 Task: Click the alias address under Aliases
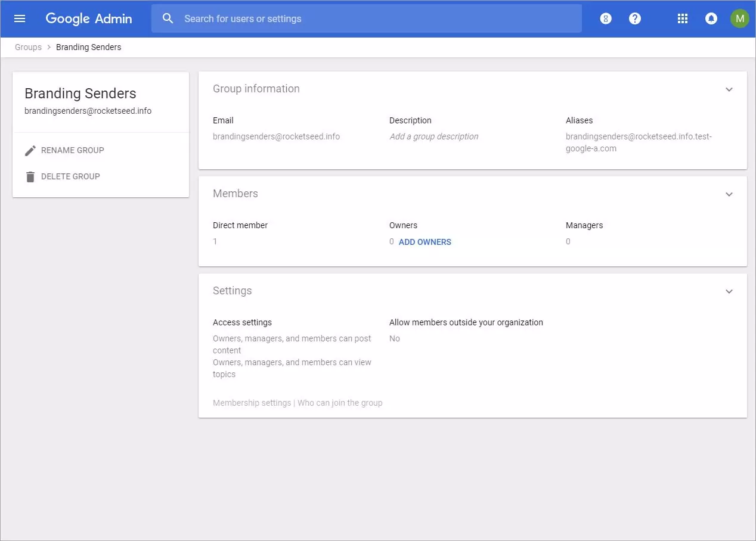tap(639, 142)
